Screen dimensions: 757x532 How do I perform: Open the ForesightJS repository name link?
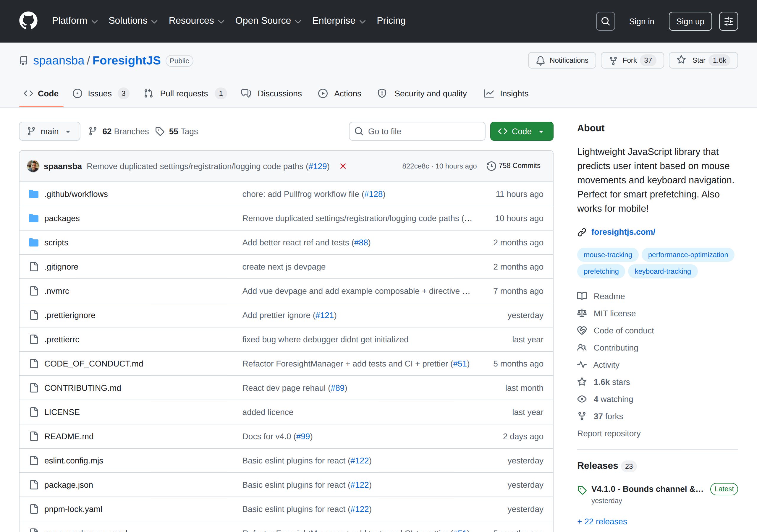(127, 61)
